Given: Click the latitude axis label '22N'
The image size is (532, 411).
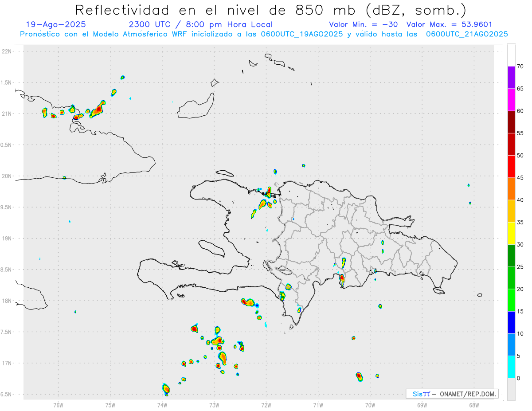Looking at the screenshot, I should pos(7,51).
